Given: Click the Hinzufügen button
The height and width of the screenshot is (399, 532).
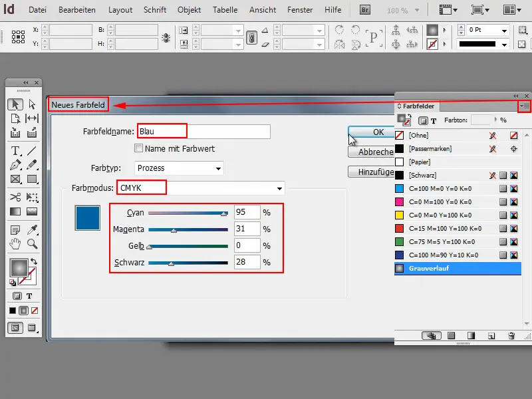Looking at the screenshot, I should (372, 172).
